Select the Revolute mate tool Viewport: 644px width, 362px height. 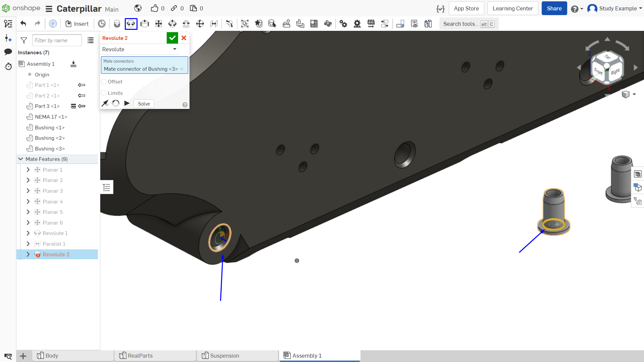[x=131, y=23]
